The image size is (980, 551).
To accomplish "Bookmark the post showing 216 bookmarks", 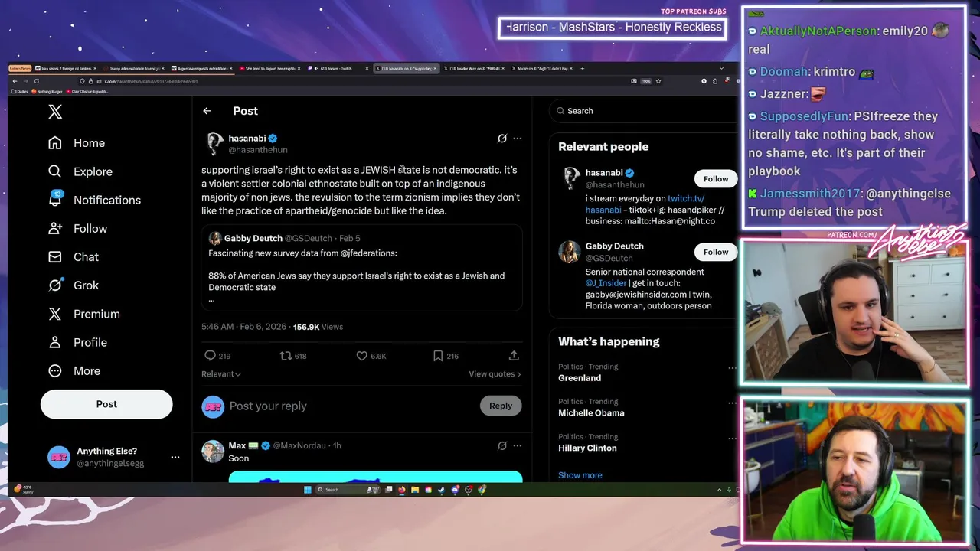I will 438,356.
